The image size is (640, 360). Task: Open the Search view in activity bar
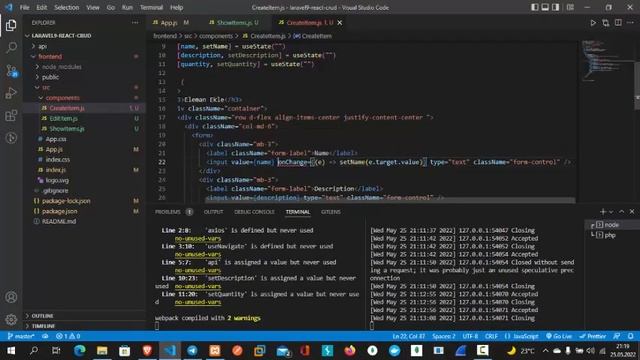(x=11, y=48)
